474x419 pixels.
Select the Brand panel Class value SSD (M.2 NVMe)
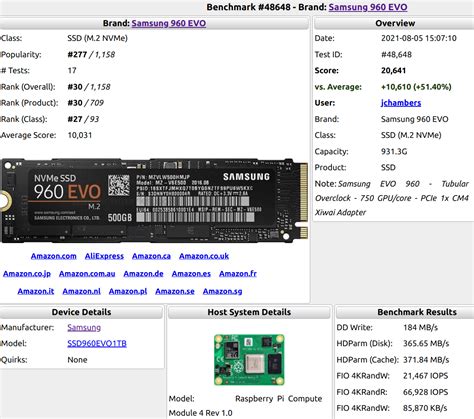pos(97,38)
